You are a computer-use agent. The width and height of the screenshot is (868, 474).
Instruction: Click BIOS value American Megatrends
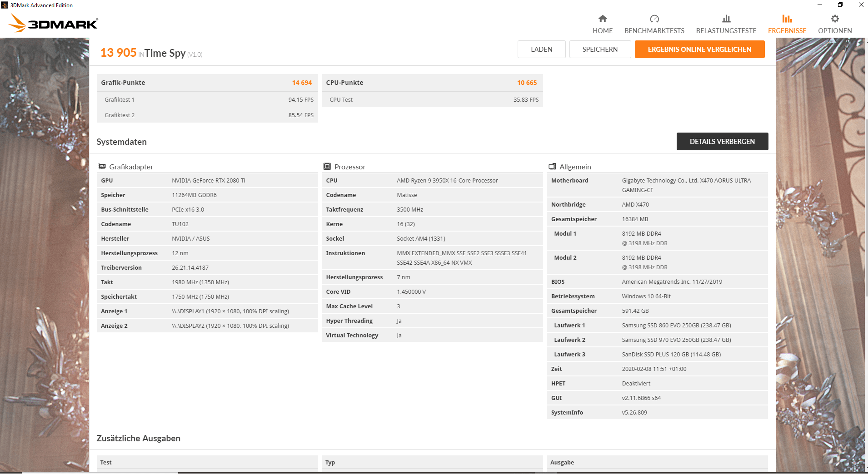pos(672,282)
